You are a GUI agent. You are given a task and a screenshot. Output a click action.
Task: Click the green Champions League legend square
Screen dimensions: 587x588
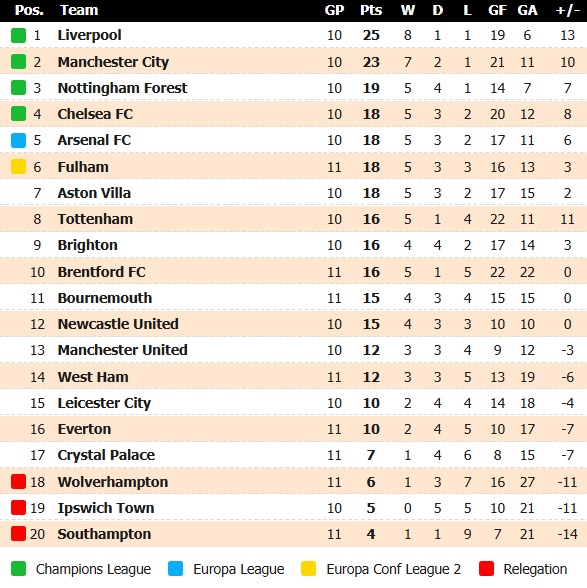18,568
